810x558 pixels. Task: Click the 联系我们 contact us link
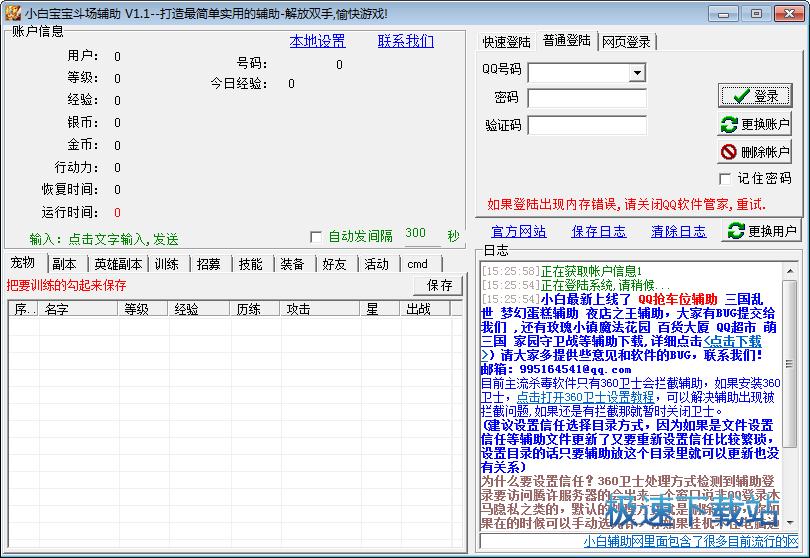405,41
